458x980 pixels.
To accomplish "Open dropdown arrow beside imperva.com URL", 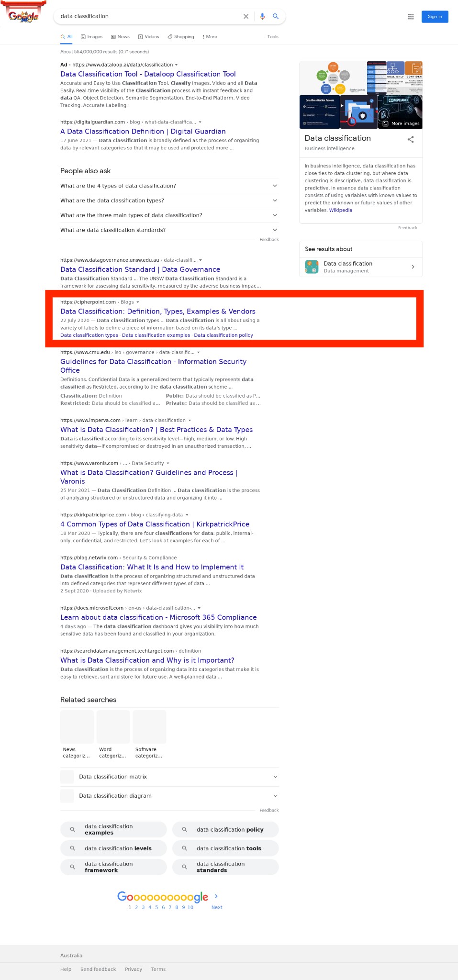I will 190,421.
